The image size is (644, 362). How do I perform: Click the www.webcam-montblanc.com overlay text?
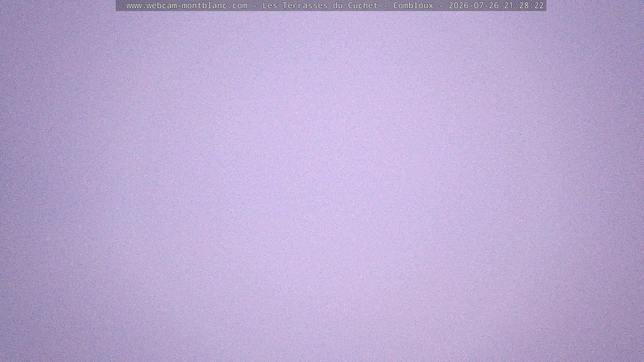(187, 6)
